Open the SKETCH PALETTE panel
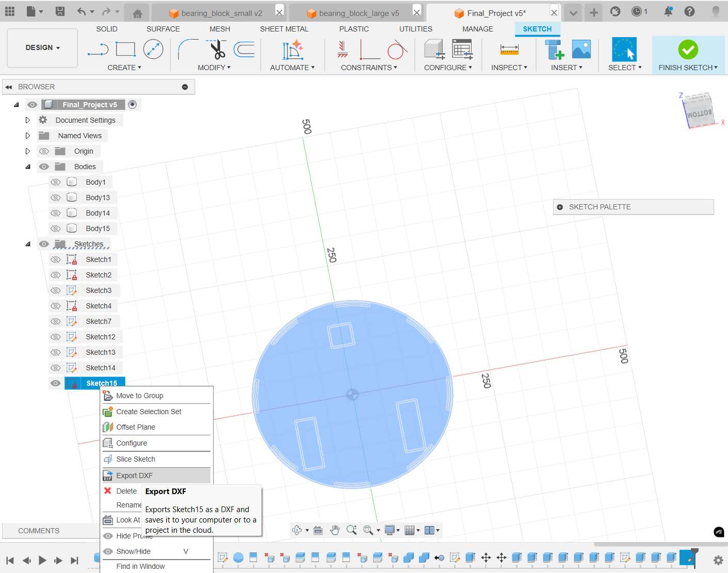The height and width of the screenshot is (573, 728). pos(633,207)
